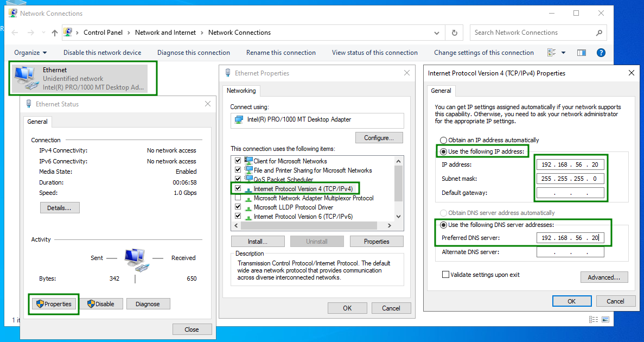Image resolution: width=644 pixels, height=342 pixels.
Task: Open Advanced TCP/IP settings
Action: point(604,277)
